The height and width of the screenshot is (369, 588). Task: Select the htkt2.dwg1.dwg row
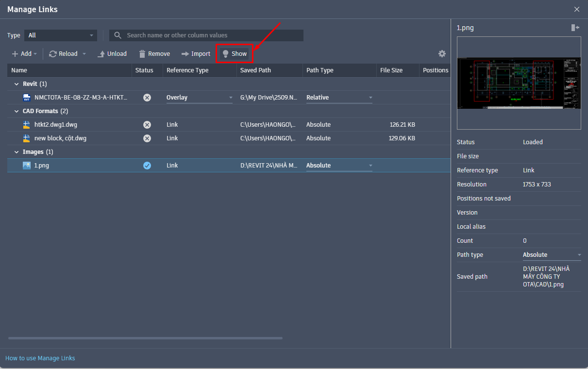pyautogui.click(x=229, y=125)
